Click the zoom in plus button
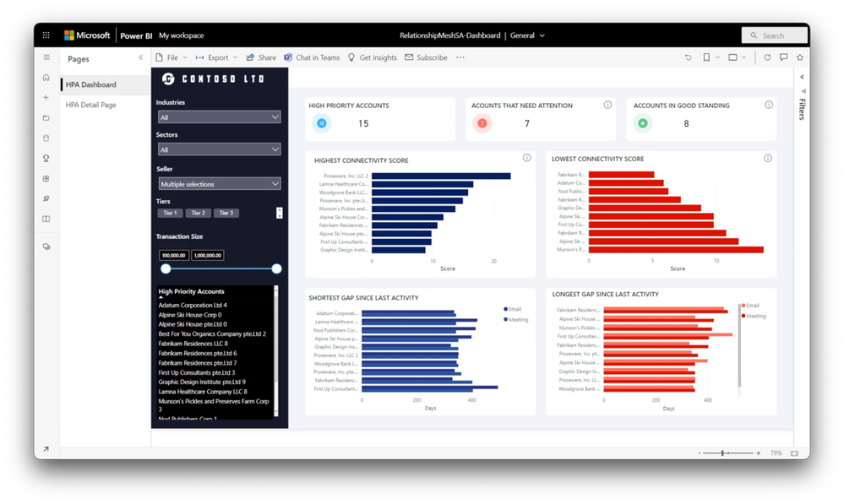Screen dimensions: 844x504 tap(759, 453)
